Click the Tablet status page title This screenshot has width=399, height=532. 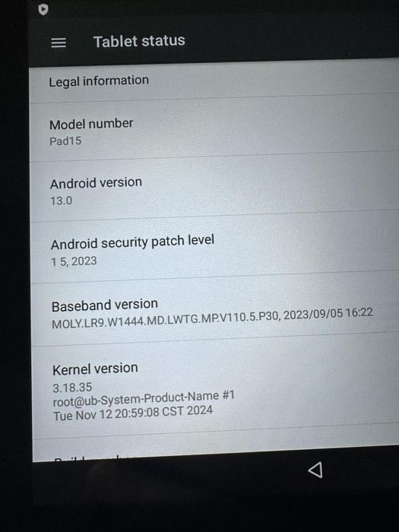coord(139,41)
